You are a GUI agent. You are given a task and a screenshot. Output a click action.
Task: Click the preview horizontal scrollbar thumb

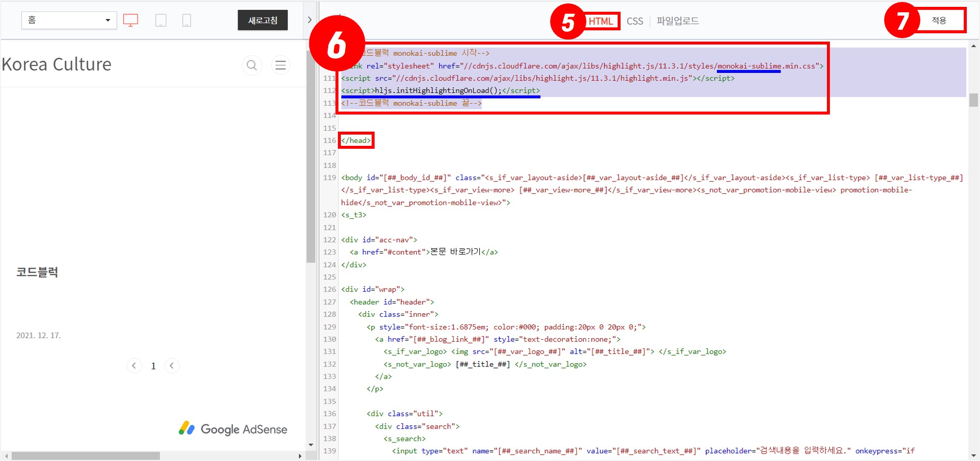pos(86,456)
